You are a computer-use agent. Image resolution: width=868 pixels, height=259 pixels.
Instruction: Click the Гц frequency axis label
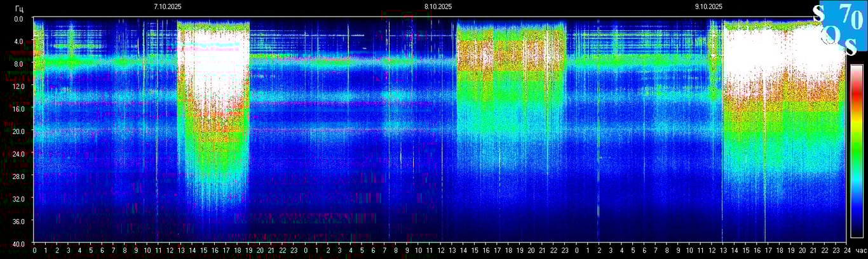click(x=18, y=7)
